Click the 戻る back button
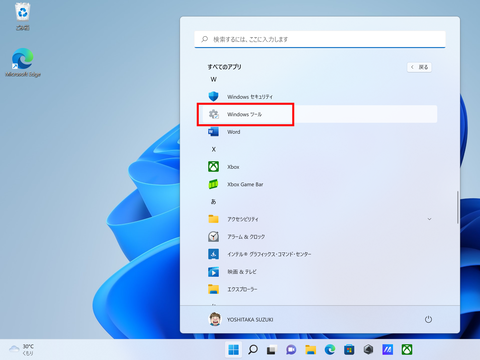Screen dimensions: 480x360 tap(419, 67)
